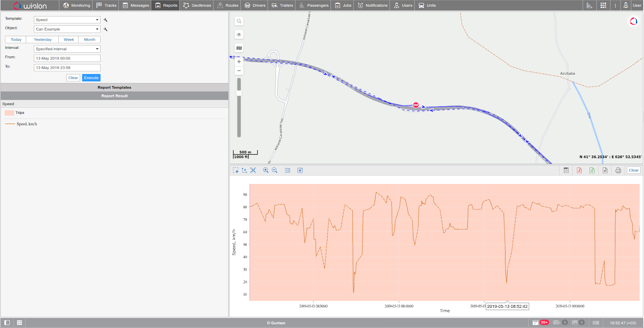Select the Week interval preset
The width and height of the screenshot is (644, 328).
pyautogui.click(x=68, y=39)
